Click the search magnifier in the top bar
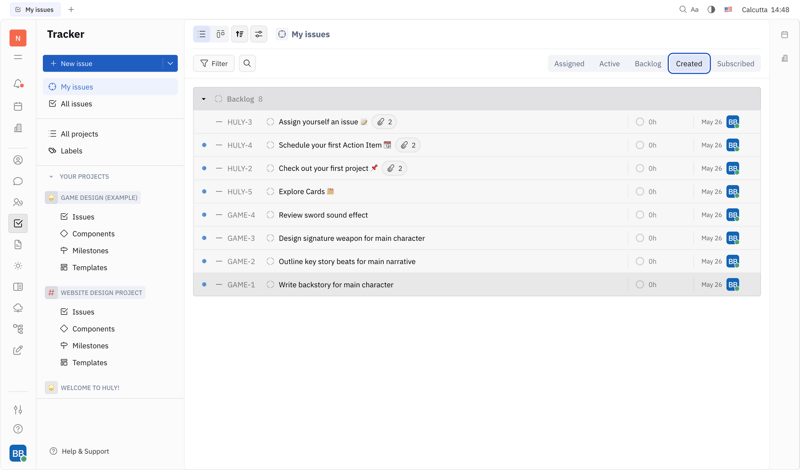This screenshot has height=470, width=800. pos(683,9)
